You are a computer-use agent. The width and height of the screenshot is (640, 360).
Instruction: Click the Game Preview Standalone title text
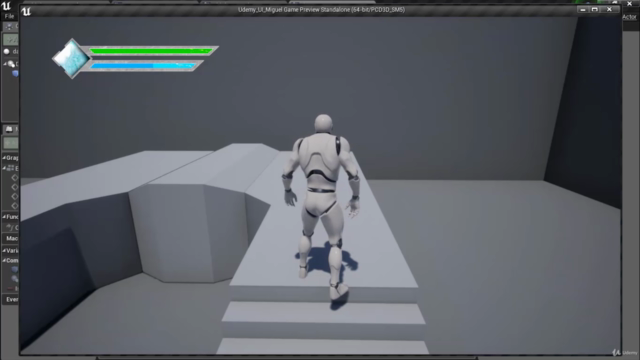(x=321, y=10)
